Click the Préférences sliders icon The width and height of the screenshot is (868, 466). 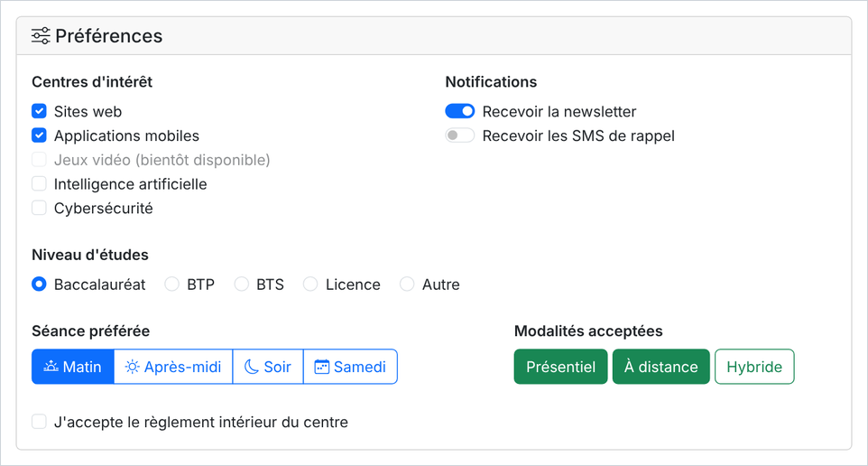pyautogui.click(x=41, y=35)
